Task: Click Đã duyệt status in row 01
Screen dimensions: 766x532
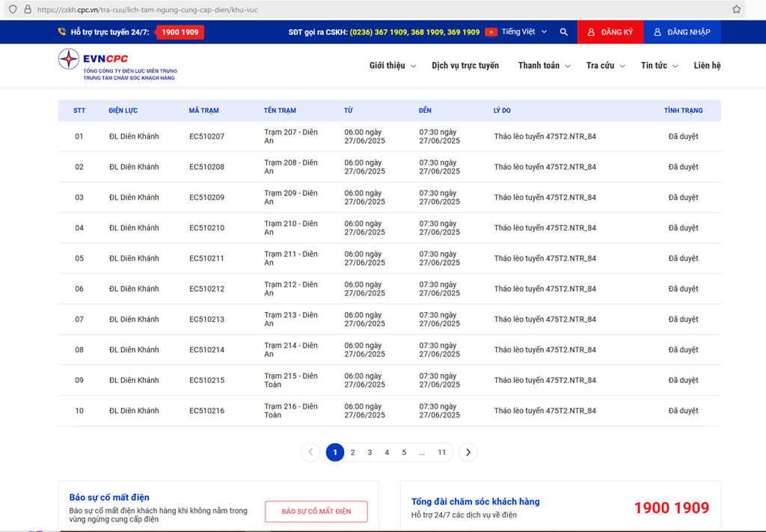Action: click(x=683, y=136)
